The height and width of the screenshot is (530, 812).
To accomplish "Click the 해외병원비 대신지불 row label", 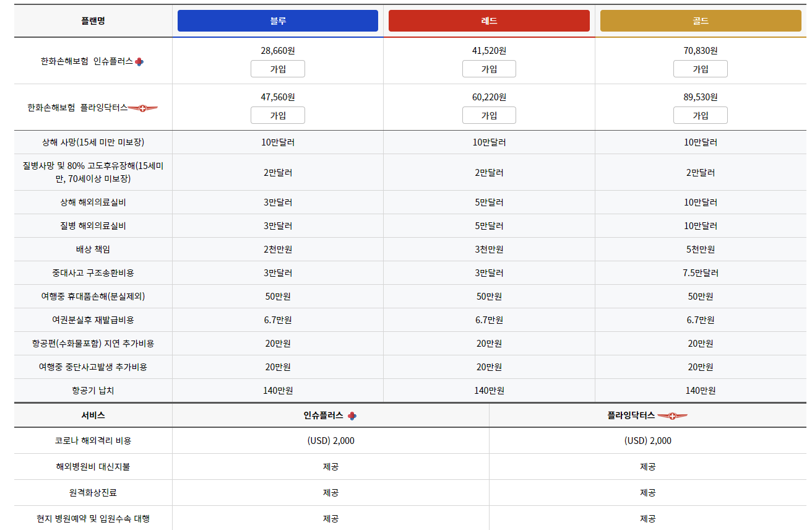I will [93, 467].
